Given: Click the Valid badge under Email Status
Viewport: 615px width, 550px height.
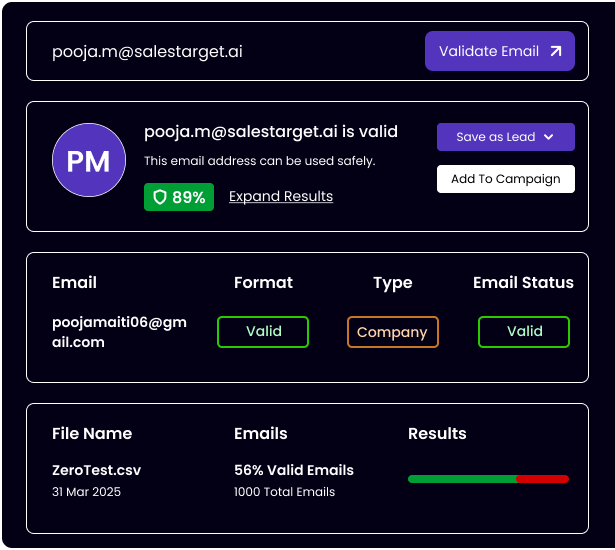Looking at the screenshot, I should (x=524, y=331).
